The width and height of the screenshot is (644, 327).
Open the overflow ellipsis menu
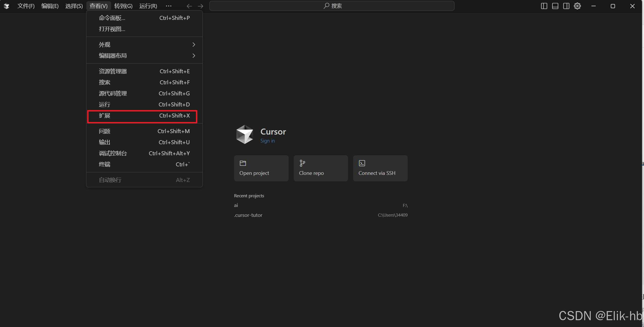(x=168, y=6)
